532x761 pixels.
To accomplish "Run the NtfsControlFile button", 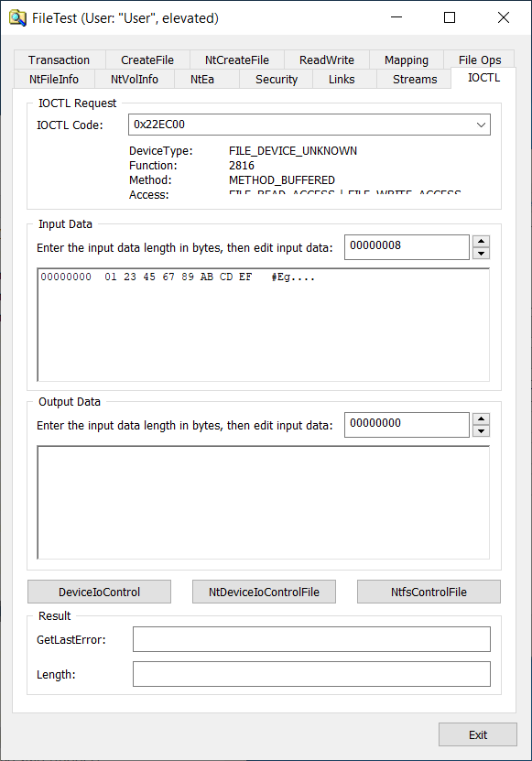I will [429, 592].
